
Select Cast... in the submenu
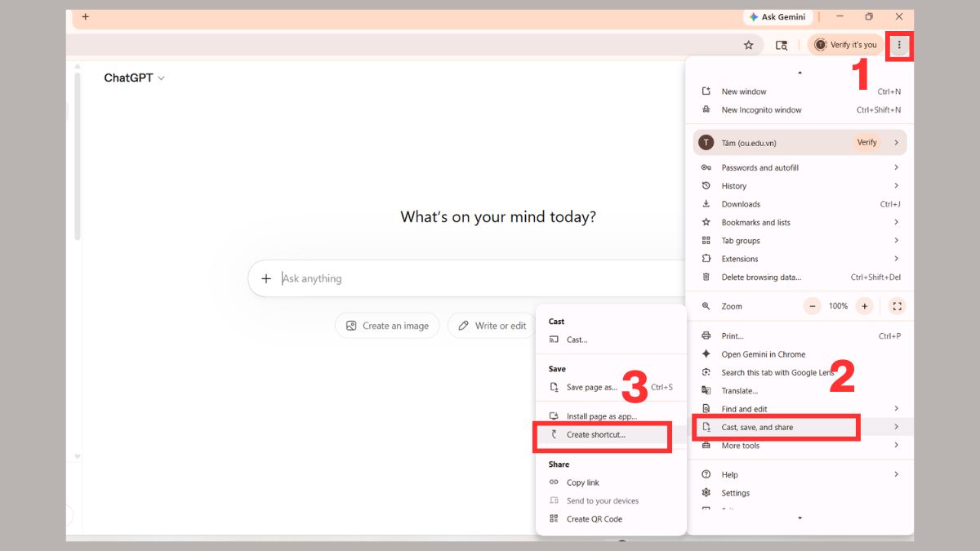611,340
